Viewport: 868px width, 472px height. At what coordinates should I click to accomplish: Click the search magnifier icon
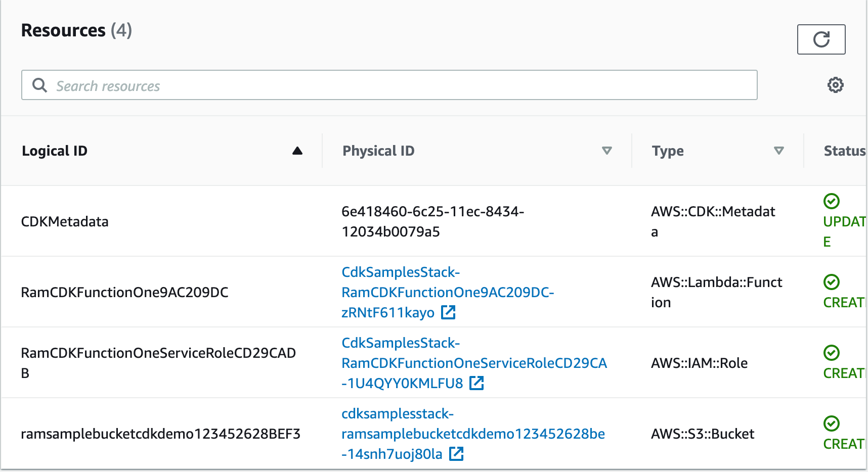[39, 85]
